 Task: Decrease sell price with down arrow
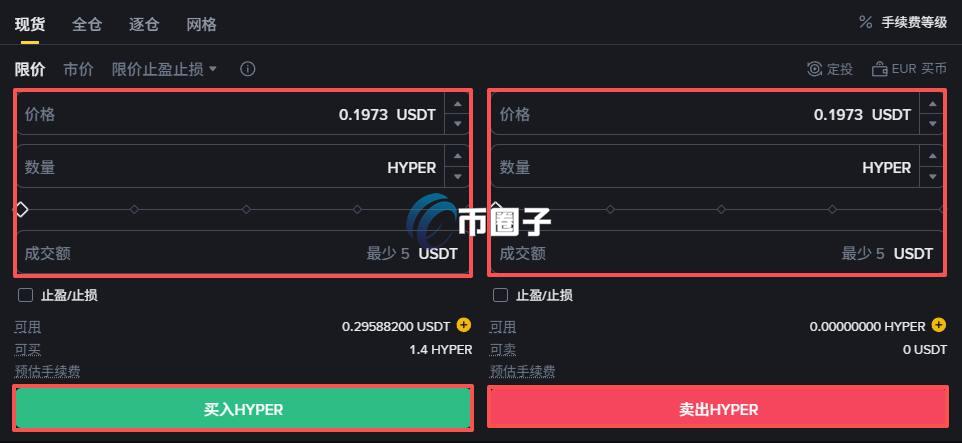[933, 124]
